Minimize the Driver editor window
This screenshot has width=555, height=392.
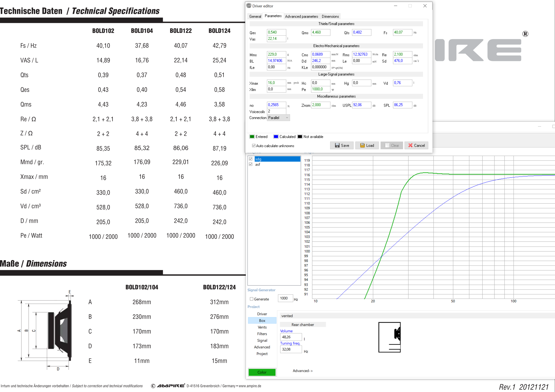point(395,6)
